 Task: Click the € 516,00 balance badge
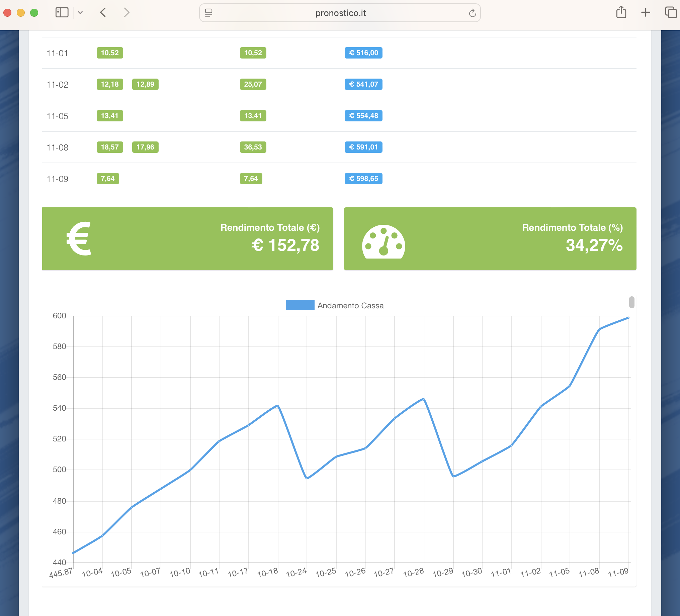click(363, 53)
